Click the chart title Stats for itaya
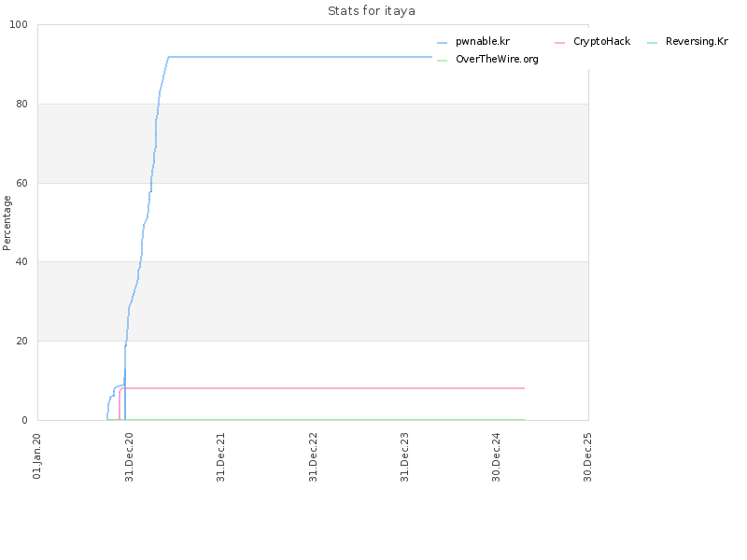This screenshot has height=560, width=747. click(372, 11)
